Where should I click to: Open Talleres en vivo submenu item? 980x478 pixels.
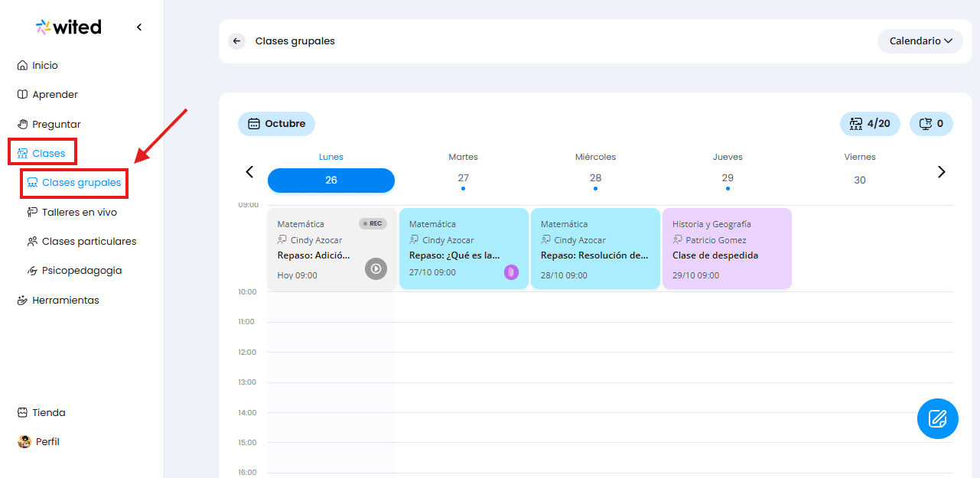(72, 212)
